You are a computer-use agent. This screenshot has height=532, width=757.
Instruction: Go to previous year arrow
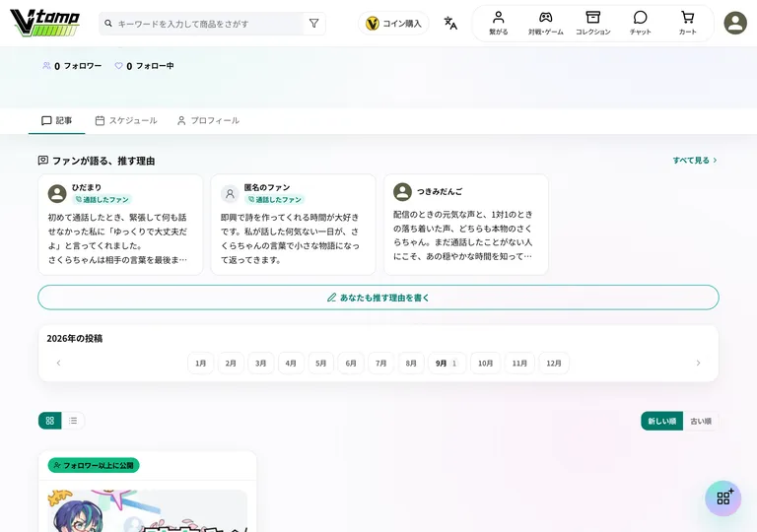click(x=58, y=363)
